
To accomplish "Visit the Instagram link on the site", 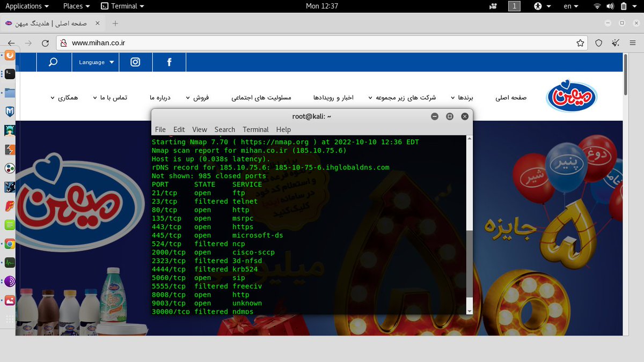I will 135,62.
